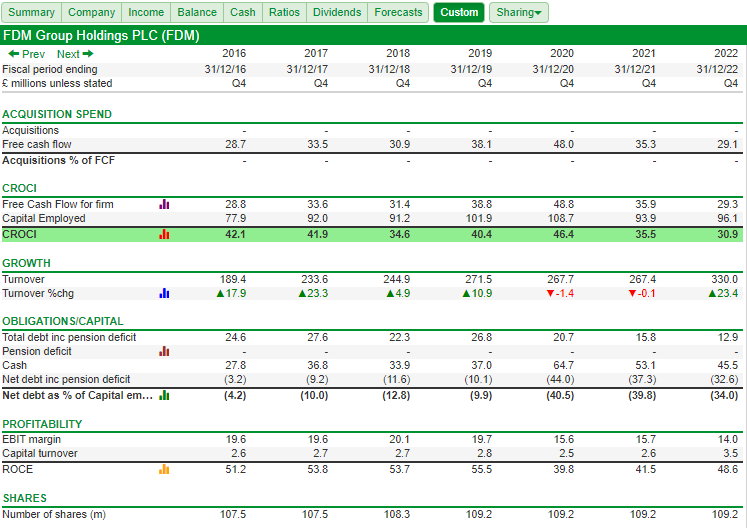Screen dimensions: 747x528
Task: Select CROCI value 46.4 for 2020
Action: (564, 234)
